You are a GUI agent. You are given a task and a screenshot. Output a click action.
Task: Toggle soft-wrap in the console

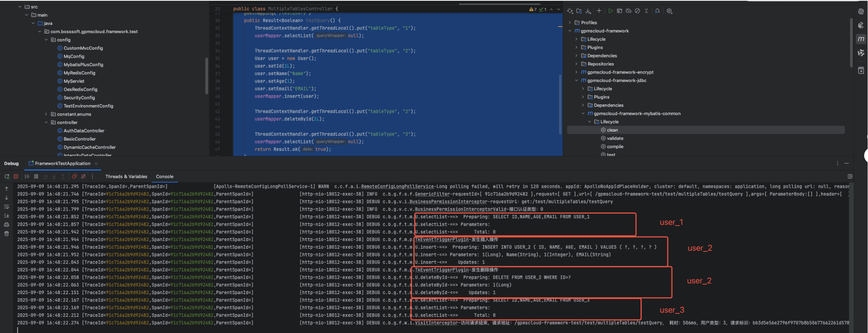click(x=7, y=207)
